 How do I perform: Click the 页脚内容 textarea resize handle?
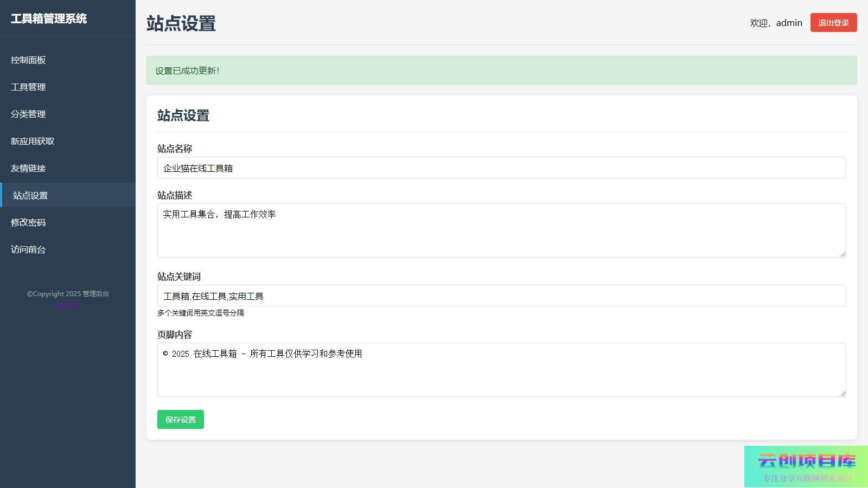point(843,393)
